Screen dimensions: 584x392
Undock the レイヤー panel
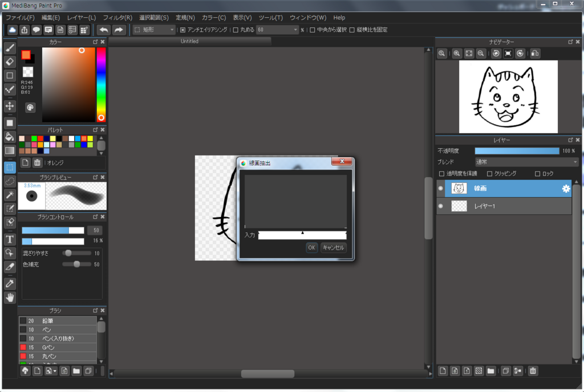pyautogui.click(x=570, y=140)
